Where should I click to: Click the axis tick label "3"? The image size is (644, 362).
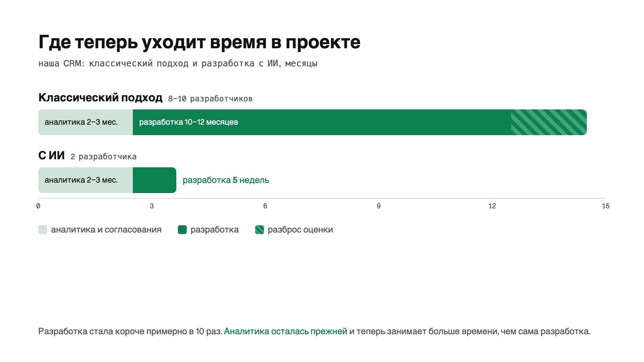pyautogui.click(x=152, y=206)
